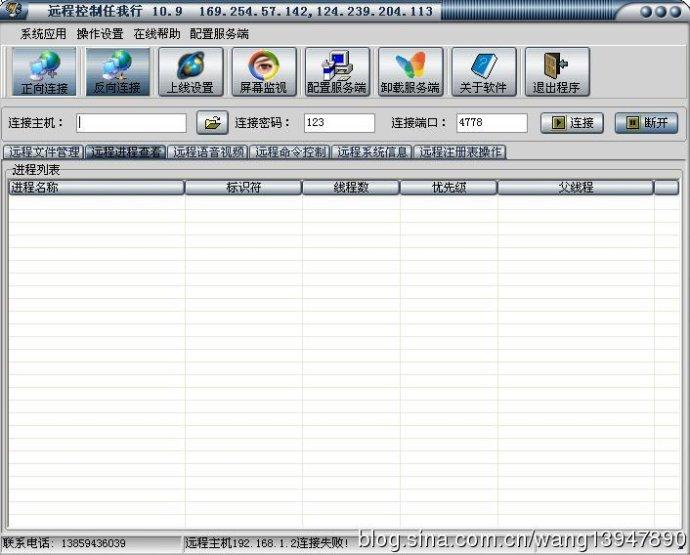Viewport: 690px width, 555px height.
Task: Click the folder browse icon beside host field
Action: pos(212,123)
